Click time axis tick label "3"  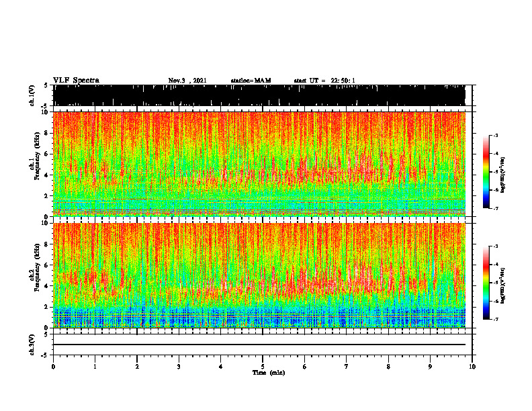point(179,367)
